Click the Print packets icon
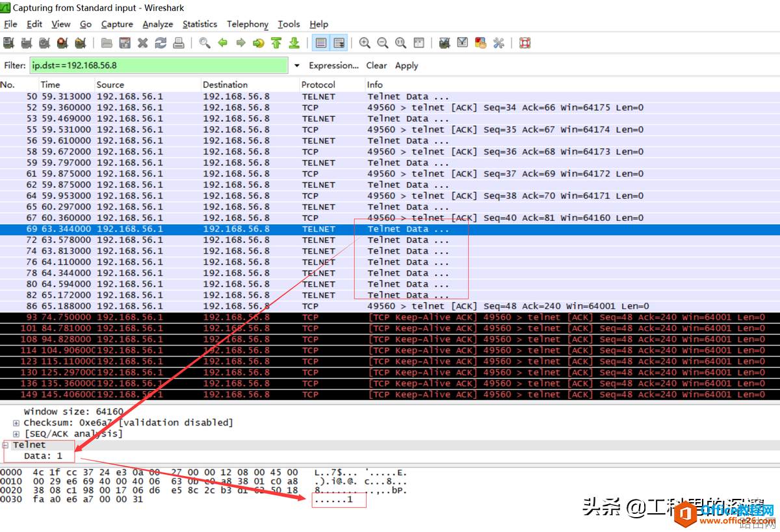 click(x=178, y=43)
